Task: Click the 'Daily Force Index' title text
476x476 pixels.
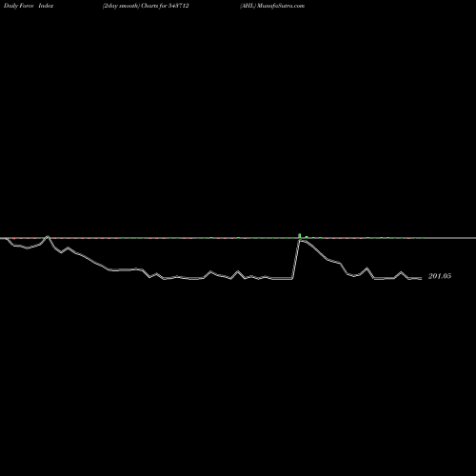Action: click(29, 6)
